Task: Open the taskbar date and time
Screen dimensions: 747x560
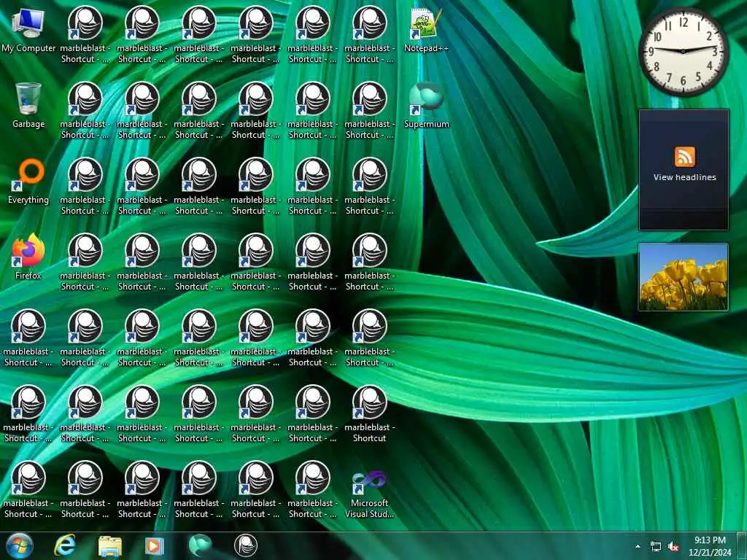Action: point(710,546)
